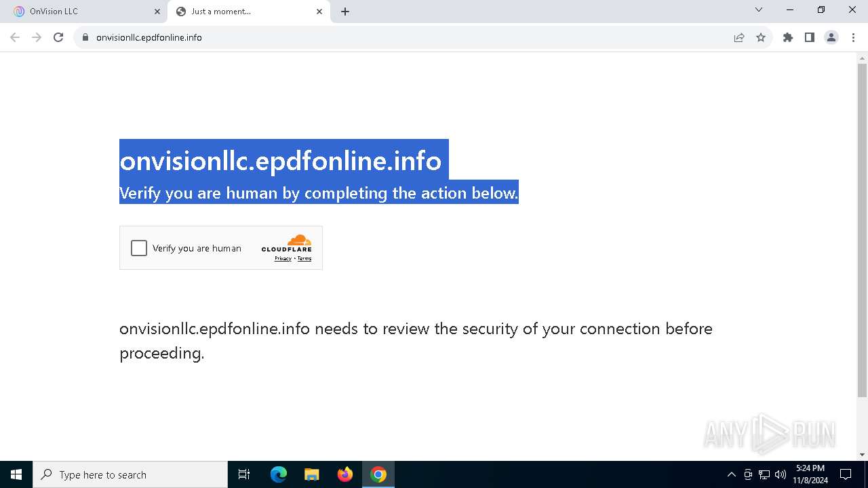The width and height of the screenshot is (868, 488).
Task: Click the security/device tray icon
Action: tap(748, 474)
